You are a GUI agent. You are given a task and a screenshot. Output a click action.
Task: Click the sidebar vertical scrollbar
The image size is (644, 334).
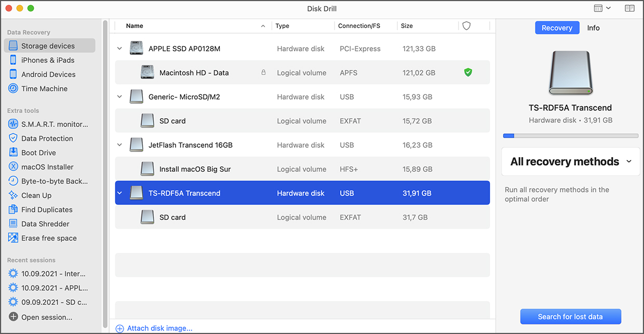(105, 174)
